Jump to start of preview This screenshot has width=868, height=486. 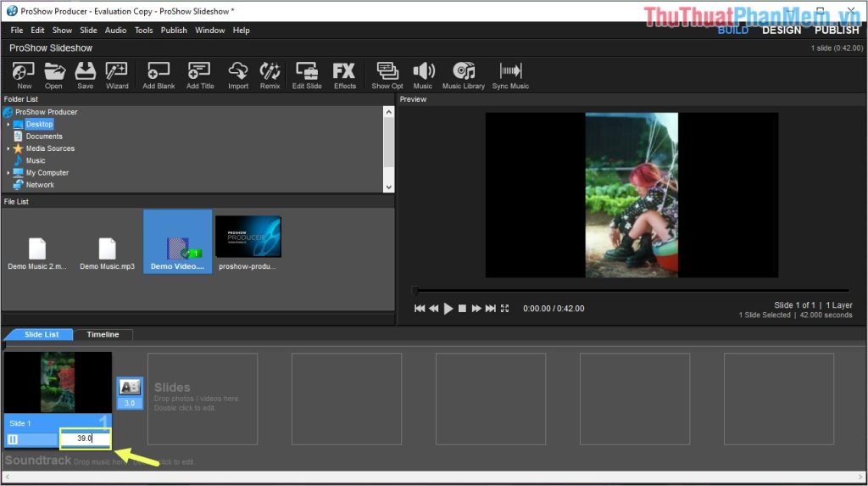(420, 309)
